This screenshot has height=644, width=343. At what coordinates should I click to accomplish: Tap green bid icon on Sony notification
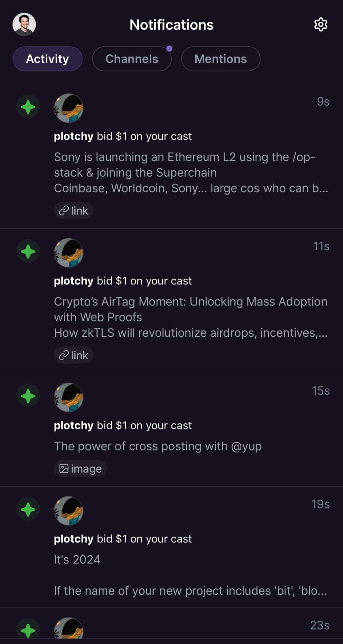coord(28,106)
